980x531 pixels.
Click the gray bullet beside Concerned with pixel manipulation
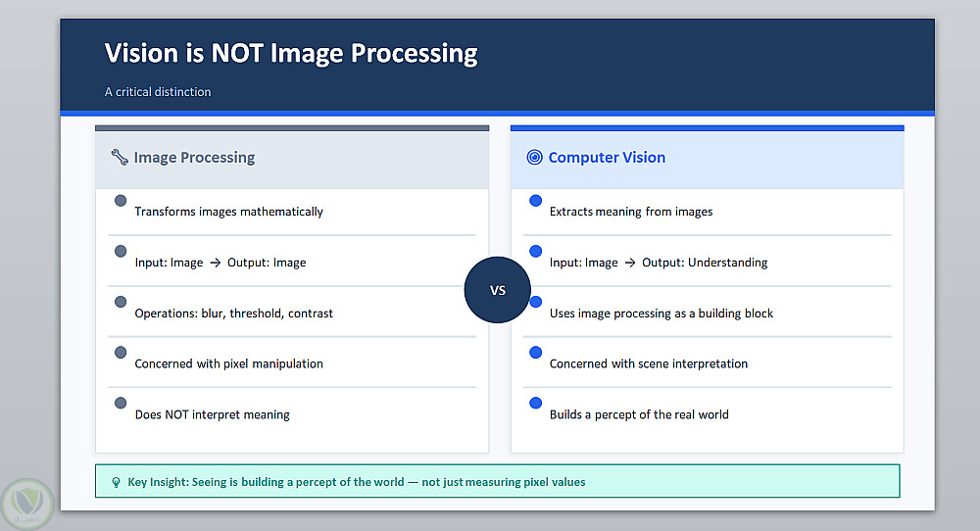(121, 352)
